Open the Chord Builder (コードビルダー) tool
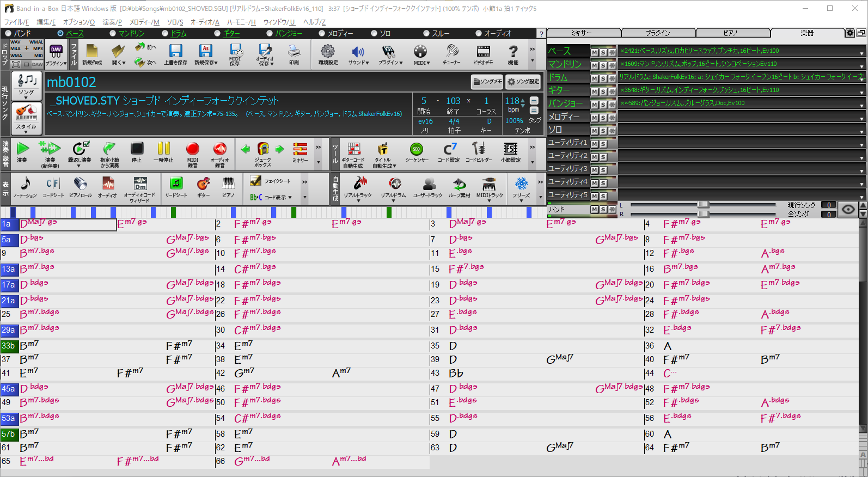The height and width of the screenshot is (477, 868). point(478,152)
